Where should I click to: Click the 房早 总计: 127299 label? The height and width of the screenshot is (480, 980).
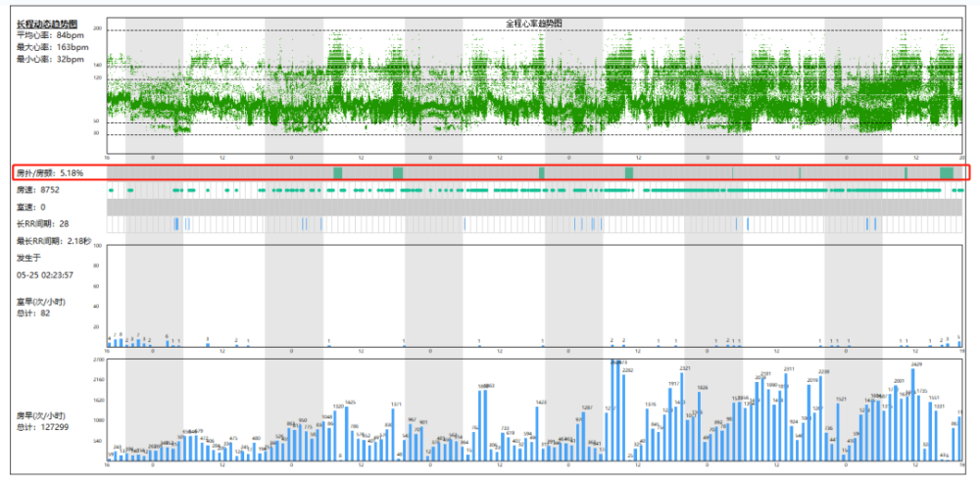[x=42, y=421]
